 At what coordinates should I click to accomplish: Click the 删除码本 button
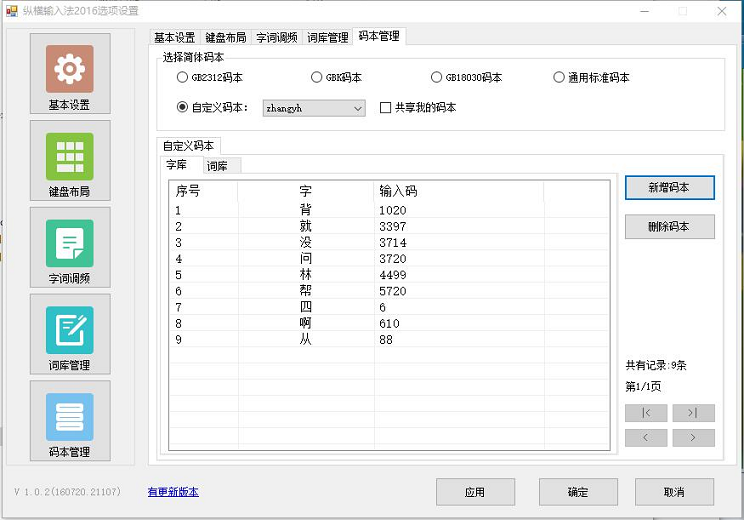coord(669,227)
